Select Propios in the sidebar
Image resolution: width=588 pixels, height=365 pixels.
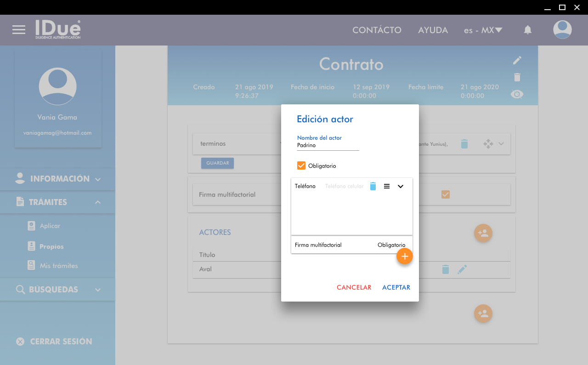click(51, 246)
